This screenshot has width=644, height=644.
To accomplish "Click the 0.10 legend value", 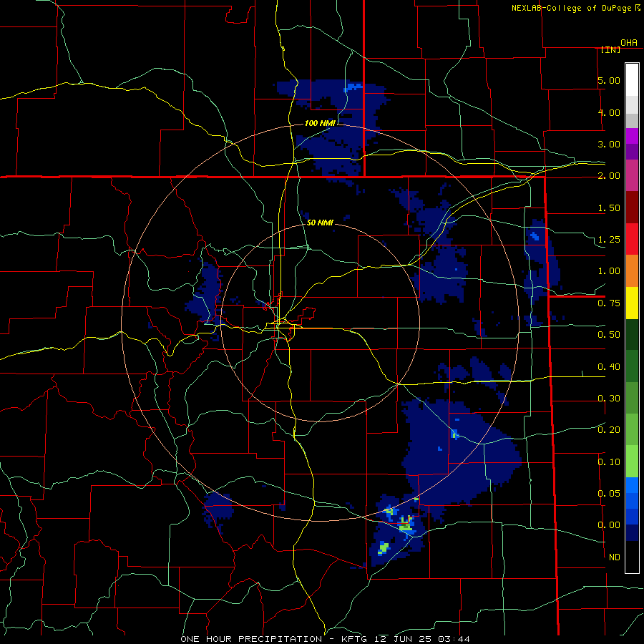I will [x=609, y=462].
